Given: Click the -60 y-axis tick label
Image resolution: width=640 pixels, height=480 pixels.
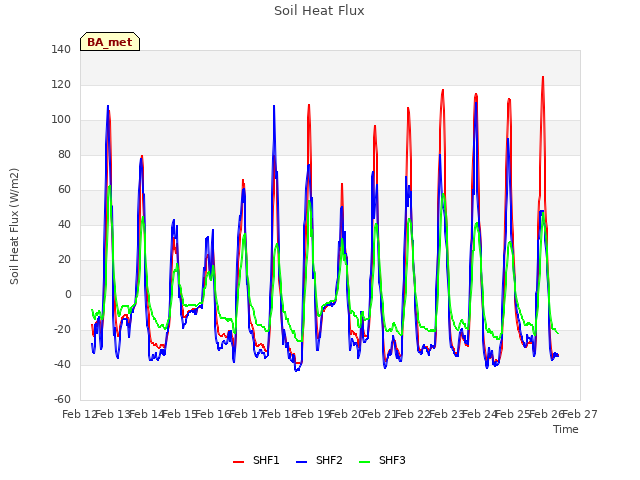Looking at the screenshot, I should tap(62, 399).
